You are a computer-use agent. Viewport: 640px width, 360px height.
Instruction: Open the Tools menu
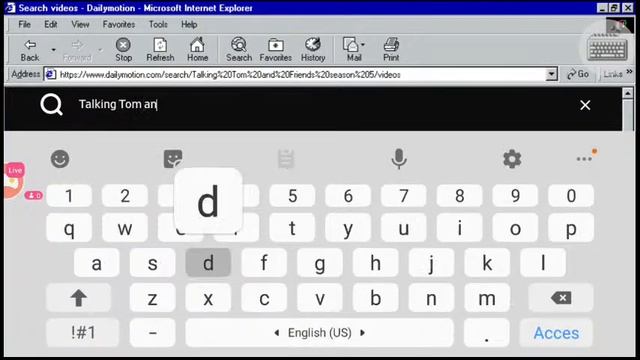pyautogui.click(x=158, y=24)
